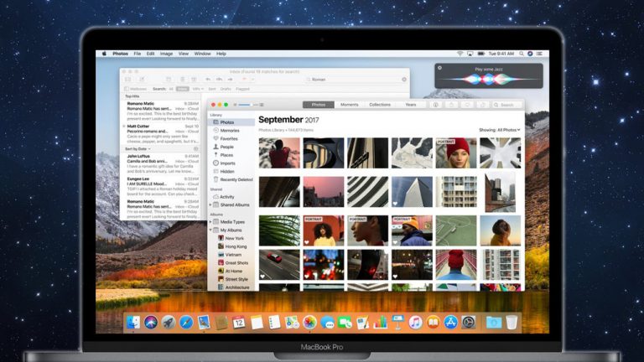Select All search scope in Mail window
The width and height of the screenshot is (644, 362).
coord(171,89)
